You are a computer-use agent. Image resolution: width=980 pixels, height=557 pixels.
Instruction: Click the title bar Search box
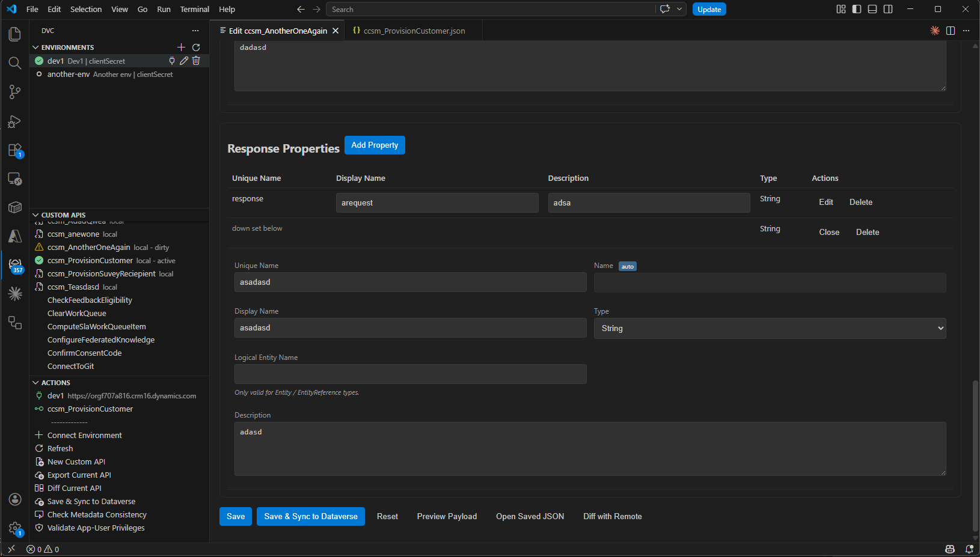click(x=491, y=9)
